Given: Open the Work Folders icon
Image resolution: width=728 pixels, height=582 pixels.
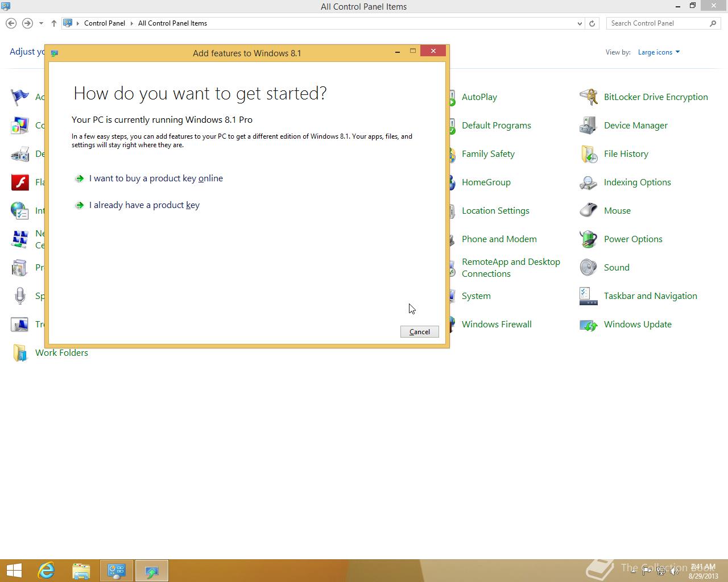Looking at the screenshot, I should click(20, 353).
